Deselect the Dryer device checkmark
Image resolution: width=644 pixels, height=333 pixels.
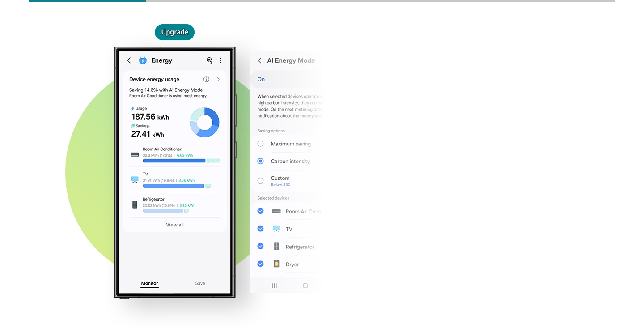pyautogui.click(x=260, y=264)
